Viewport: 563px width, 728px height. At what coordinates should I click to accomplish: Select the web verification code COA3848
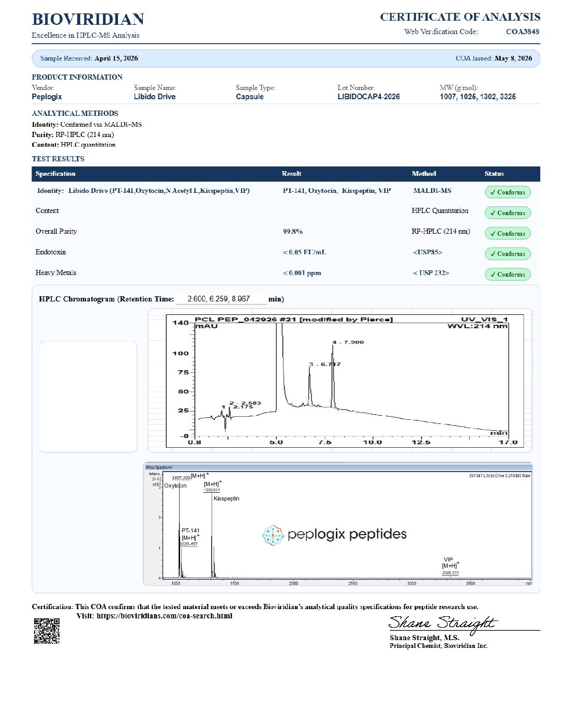tap(523, 32)
